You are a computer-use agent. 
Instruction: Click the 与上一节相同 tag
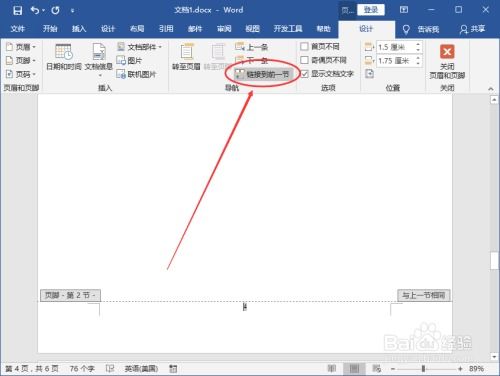424,295
